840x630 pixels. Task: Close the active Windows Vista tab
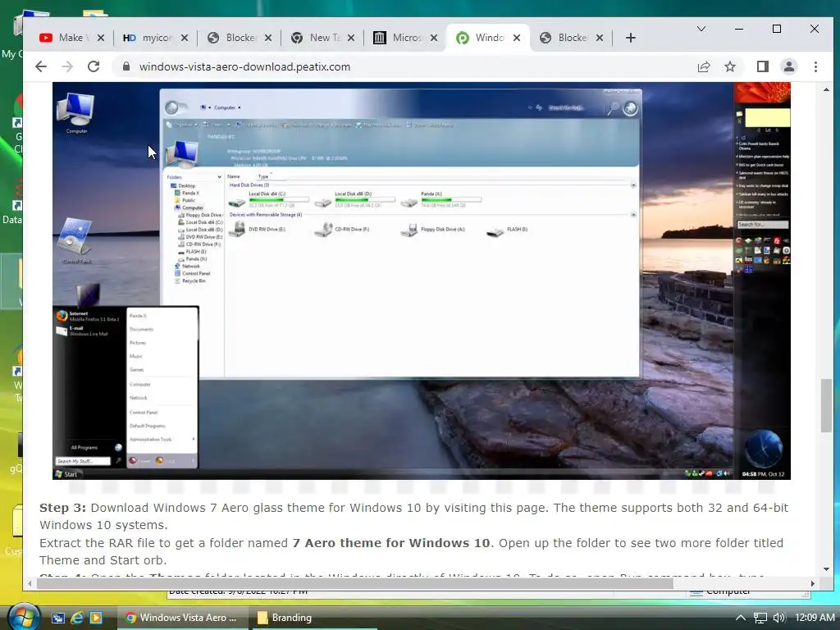coord(517,38)
